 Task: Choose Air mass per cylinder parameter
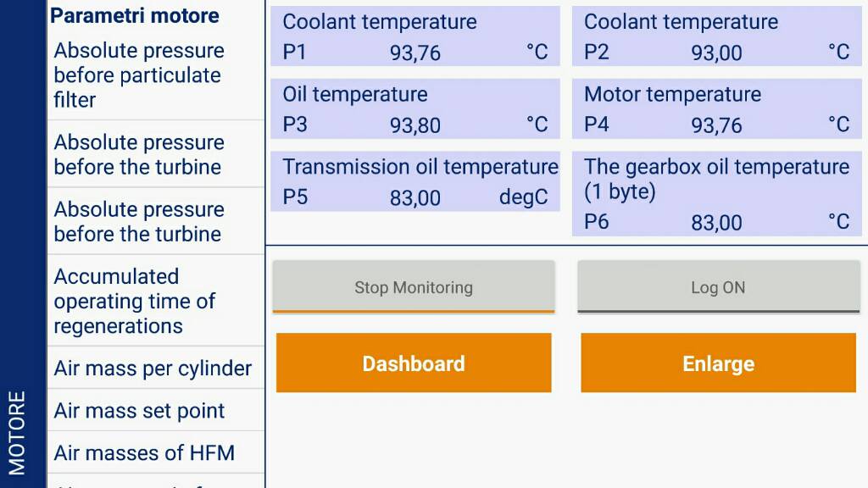tap(156, 368)
